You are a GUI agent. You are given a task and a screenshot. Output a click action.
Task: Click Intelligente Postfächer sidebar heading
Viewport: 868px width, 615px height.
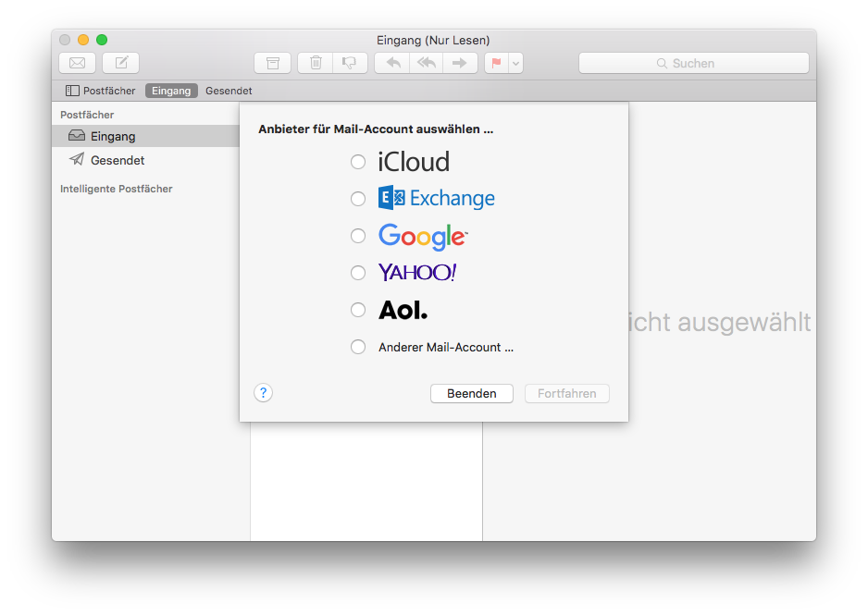[117, 190]
